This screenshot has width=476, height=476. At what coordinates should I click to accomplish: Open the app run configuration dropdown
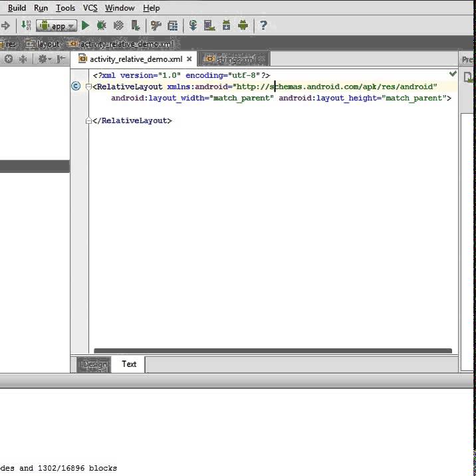57,26
